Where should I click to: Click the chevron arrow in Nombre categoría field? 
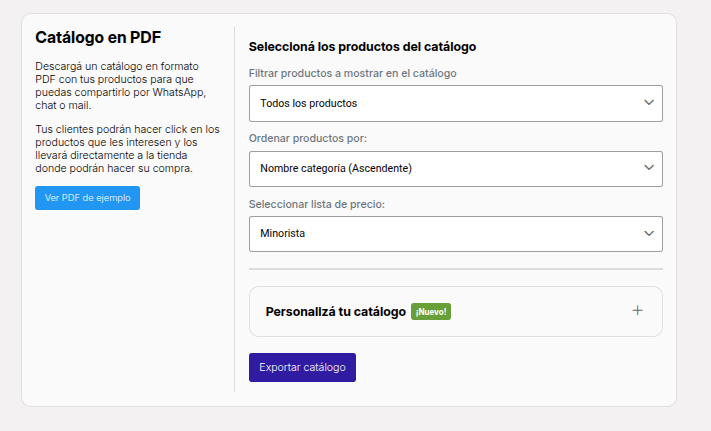(649, 168)
